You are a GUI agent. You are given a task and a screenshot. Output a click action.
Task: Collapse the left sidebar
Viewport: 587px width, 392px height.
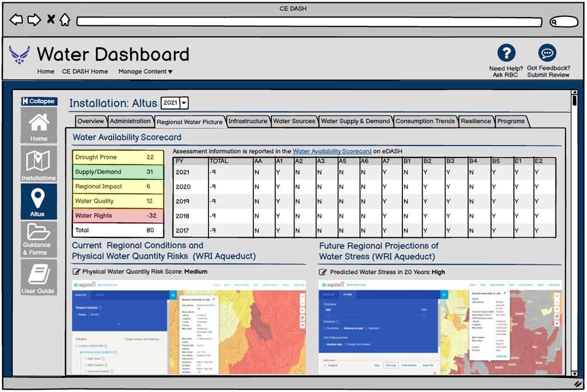pyautogui.click(x=38, y=101)
